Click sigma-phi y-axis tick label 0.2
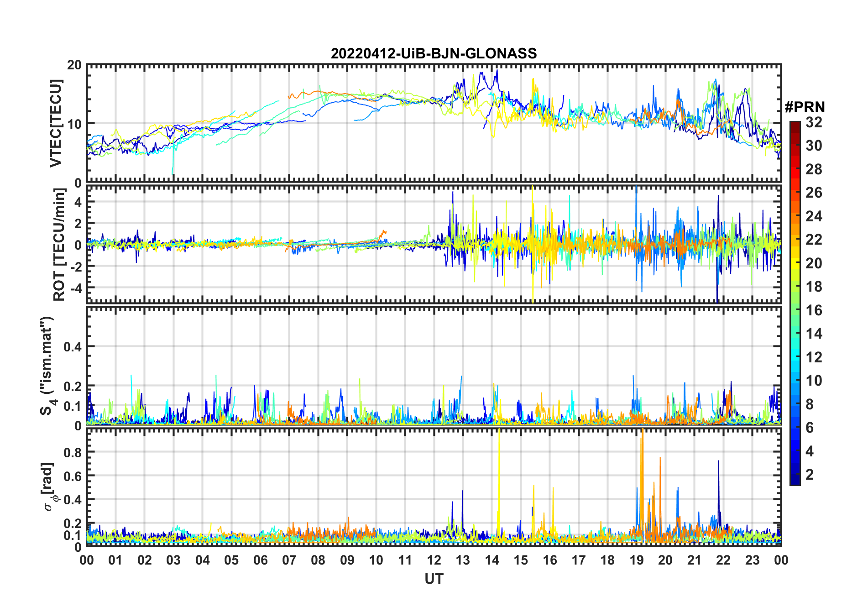Viewport: 868px width, 607px height. [x=73, y=523]
